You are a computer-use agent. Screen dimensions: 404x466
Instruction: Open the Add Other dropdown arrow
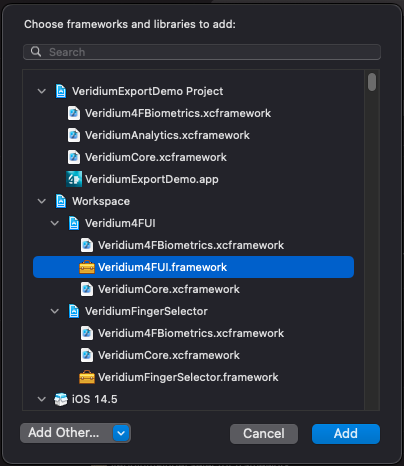[121, 433]
